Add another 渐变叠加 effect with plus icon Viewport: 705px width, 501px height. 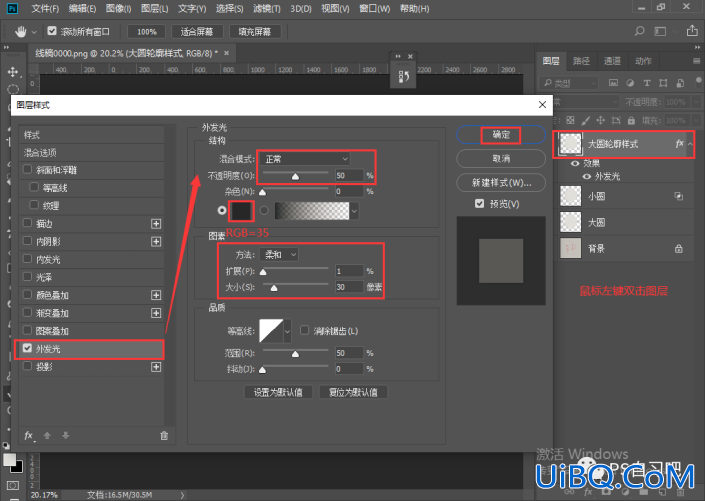[156, 313]
